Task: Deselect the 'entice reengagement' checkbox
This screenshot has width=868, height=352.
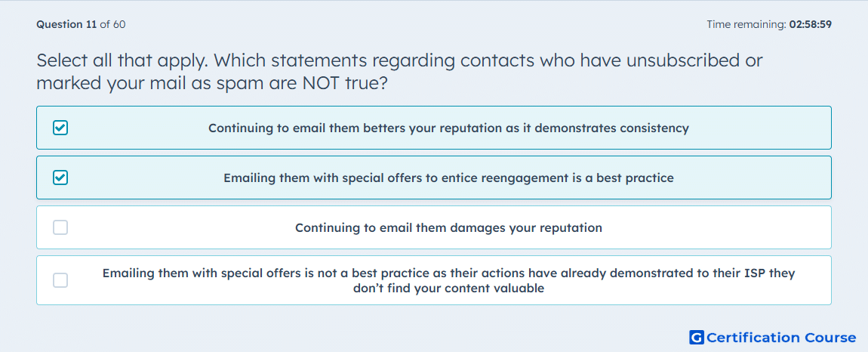Action: pos(60,178)
